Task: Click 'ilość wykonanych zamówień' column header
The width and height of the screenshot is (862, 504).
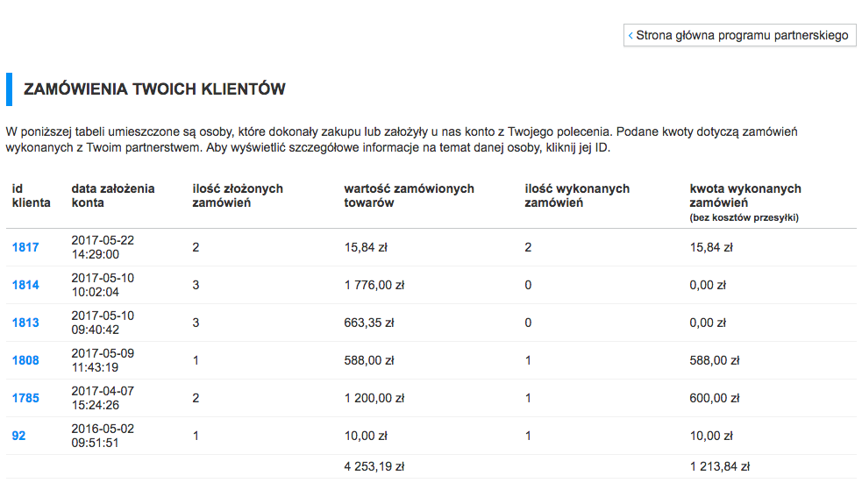Action: click(x=577, y=195)
